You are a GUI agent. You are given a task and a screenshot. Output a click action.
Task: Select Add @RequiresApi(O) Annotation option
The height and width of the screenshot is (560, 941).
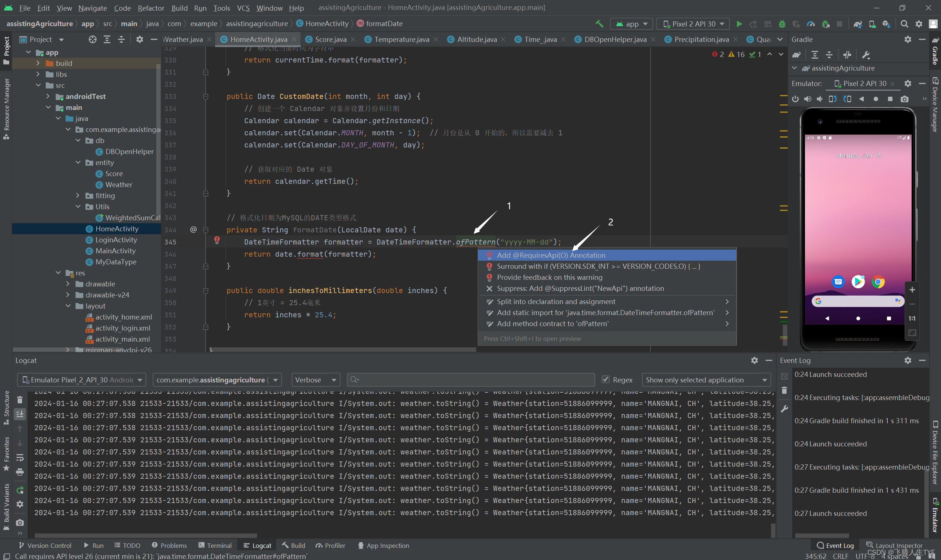(551, 255)
